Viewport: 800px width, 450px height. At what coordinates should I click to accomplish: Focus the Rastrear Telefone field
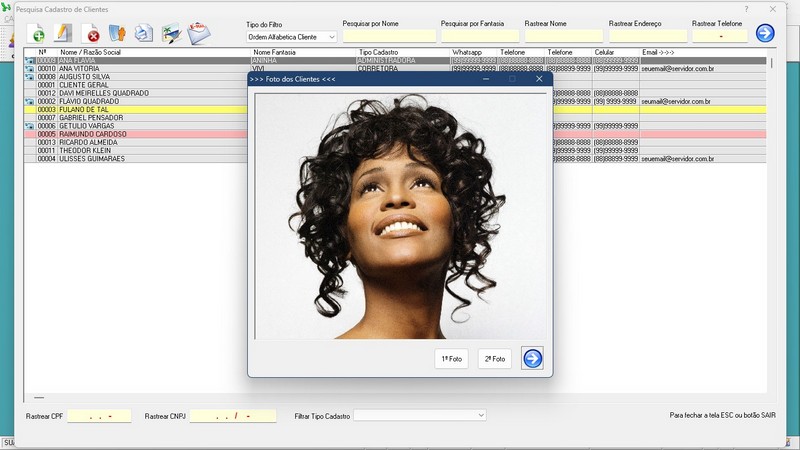(720, 36)
